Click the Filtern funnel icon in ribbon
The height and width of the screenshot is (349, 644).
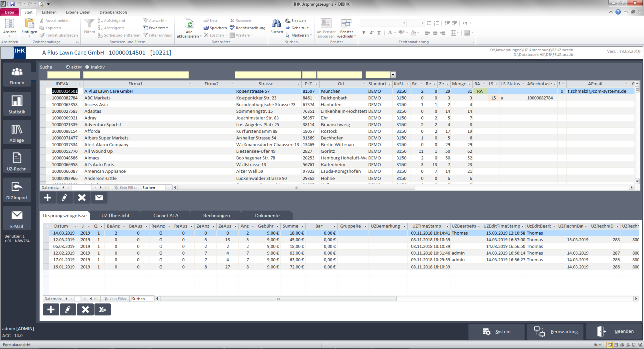[x=89, y=26]
